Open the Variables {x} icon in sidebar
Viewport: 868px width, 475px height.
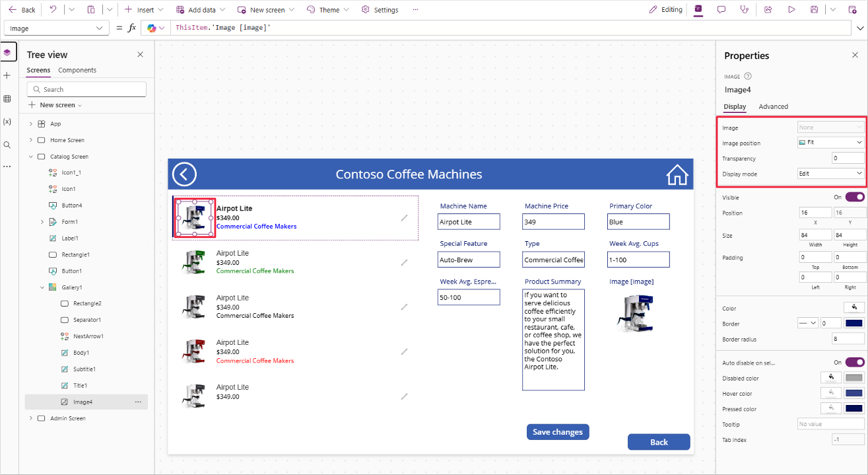click(x=7, y=122)
